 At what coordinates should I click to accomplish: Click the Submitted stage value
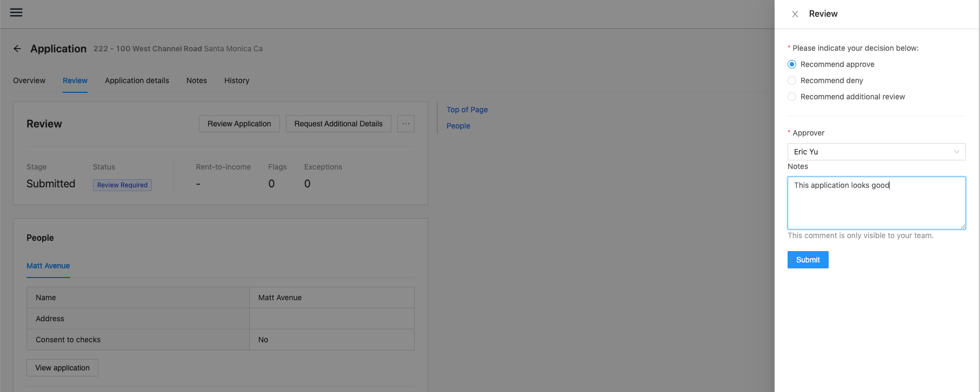pyautogui.click(x=51, y=184)
